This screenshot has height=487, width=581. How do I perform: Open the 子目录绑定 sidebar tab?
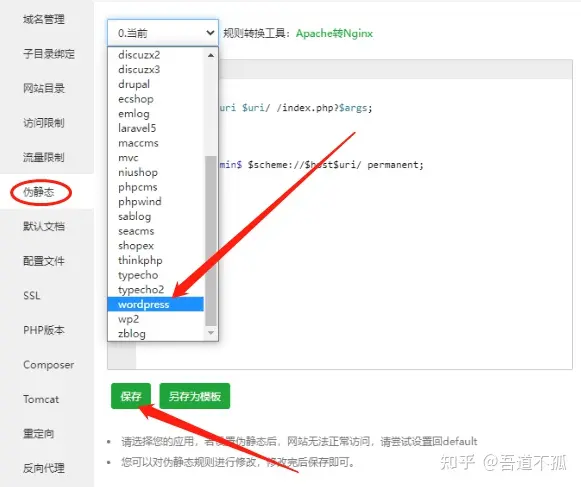[x=49, y=54]
